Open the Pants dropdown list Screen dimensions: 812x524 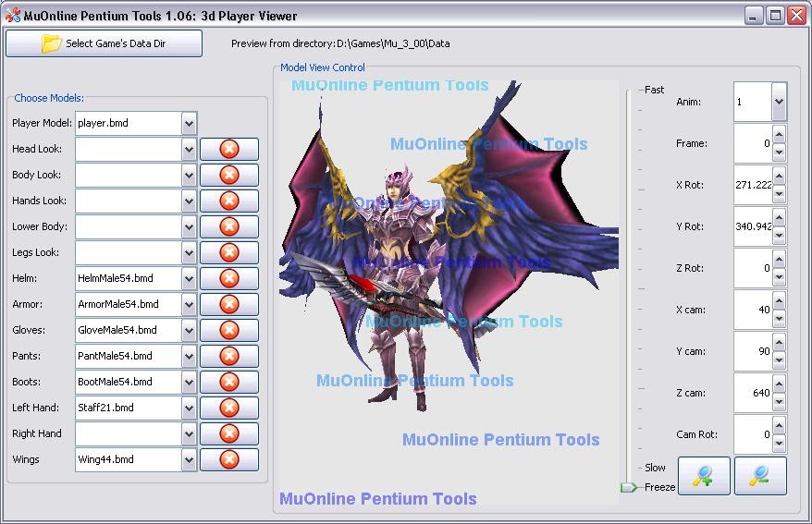tap(189, 356)
